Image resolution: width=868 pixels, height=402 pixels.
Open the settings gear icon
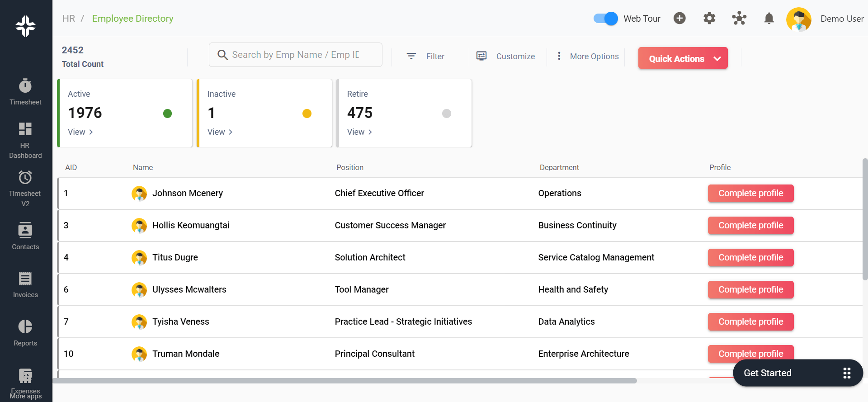709,19
